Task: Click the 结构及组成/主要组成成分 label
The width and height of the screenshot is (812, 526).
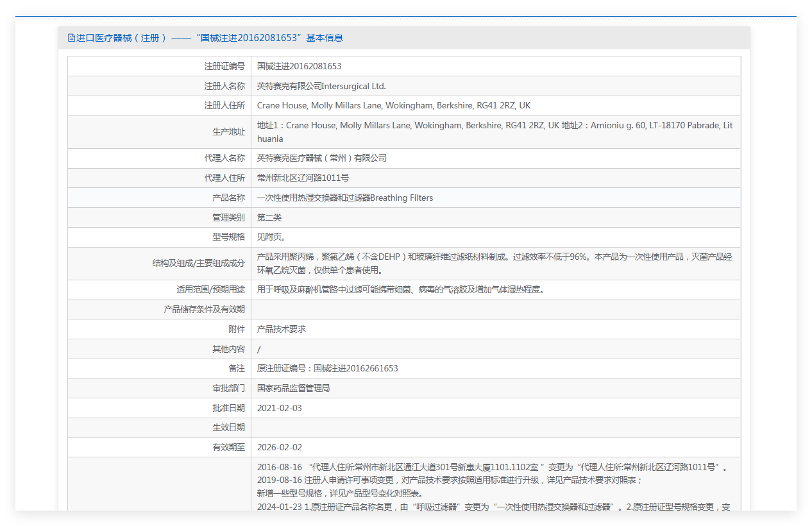Action: point(198,264)
